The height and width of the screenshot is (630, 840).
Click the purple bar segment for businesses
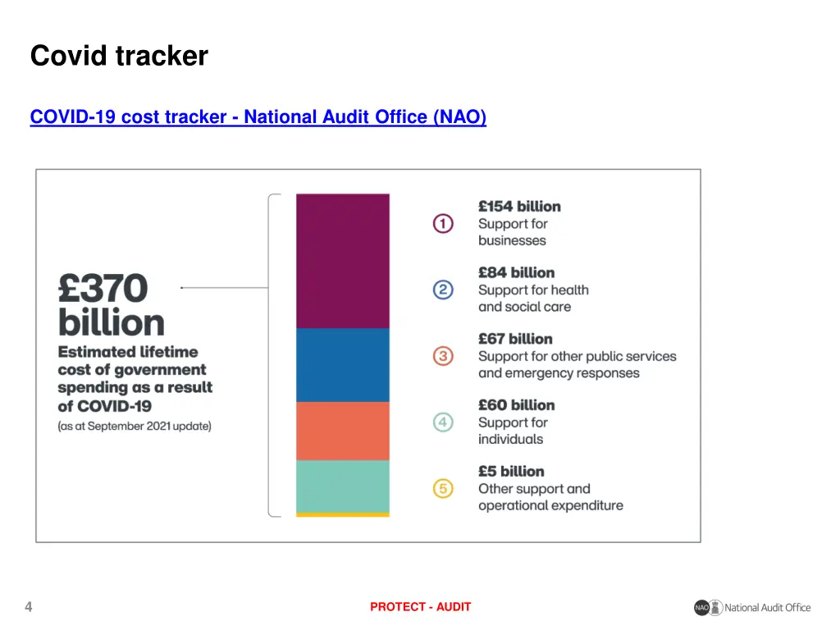click(x=342, y=261)
